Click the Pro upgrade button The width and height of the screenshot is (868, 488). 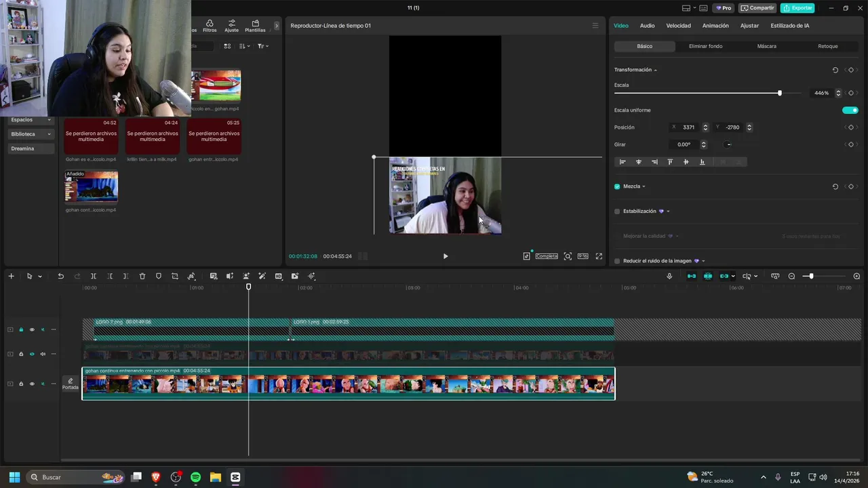[x=724, y=8]
